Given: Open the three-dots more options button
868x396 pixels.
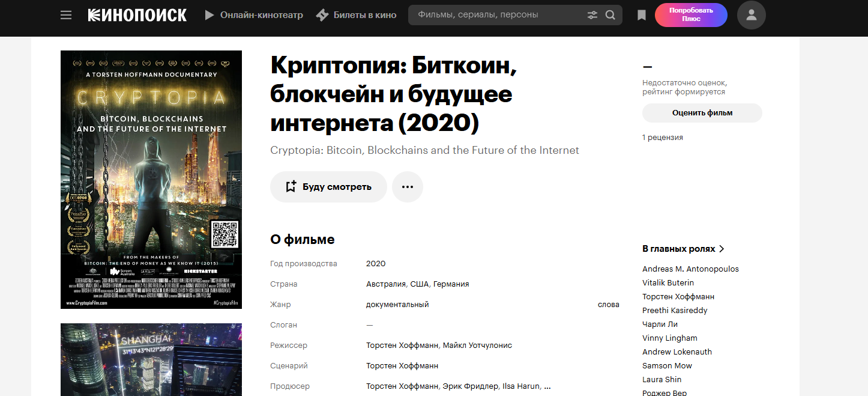Looking at the screenshot, I should [x=408, y=187].
